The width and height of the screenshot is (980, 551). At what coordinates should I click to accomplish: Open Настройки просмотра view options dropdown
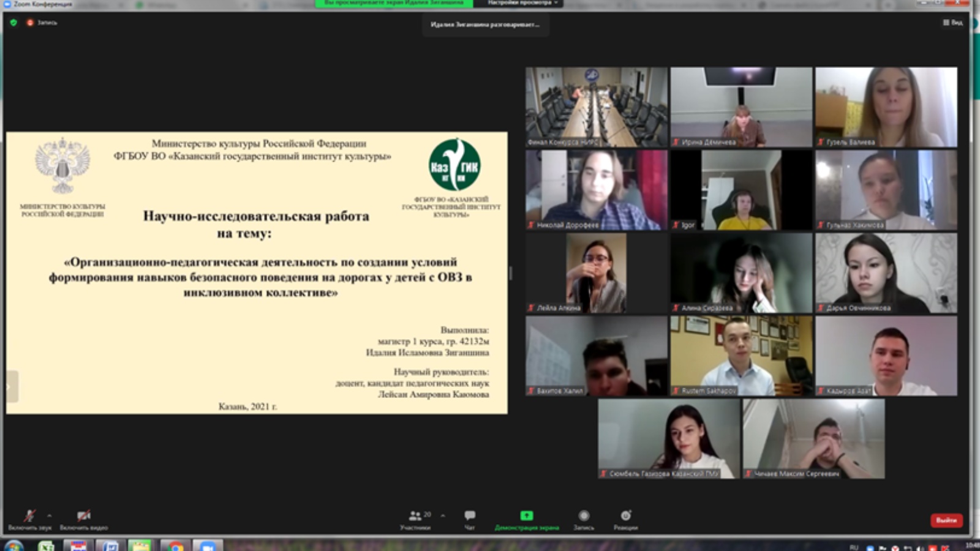click(522, 3)
